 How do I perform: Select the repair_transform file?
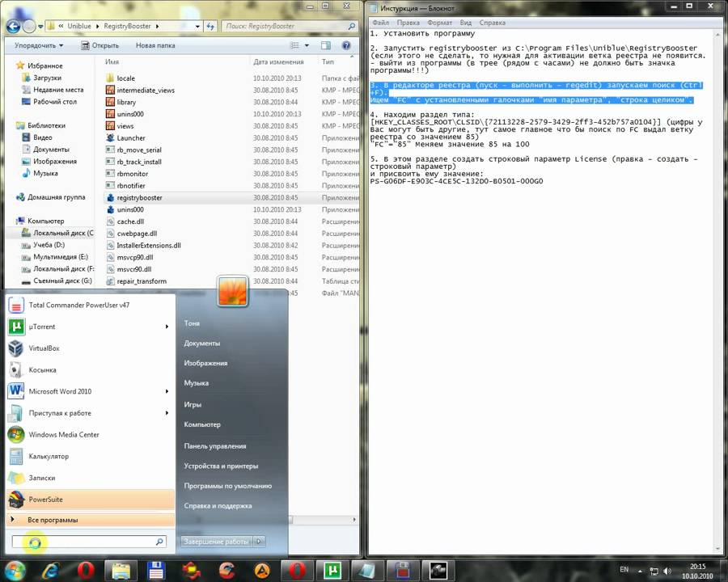142,281
